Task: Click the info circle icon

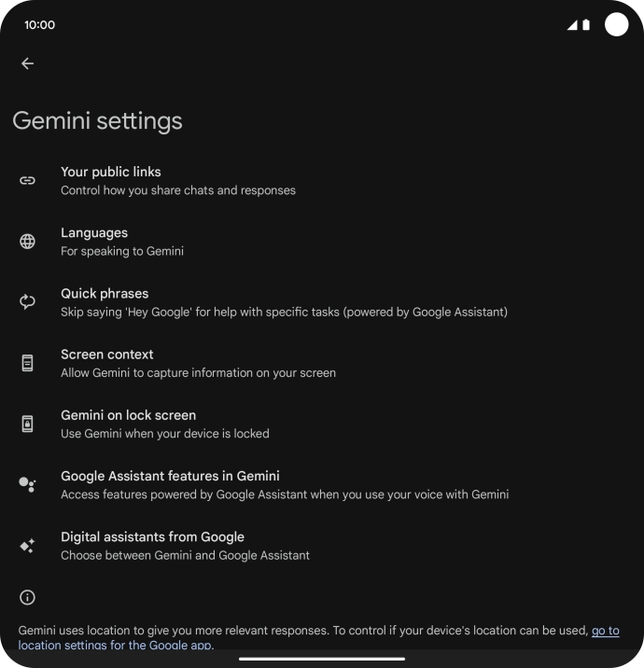Action: point(27,597)
